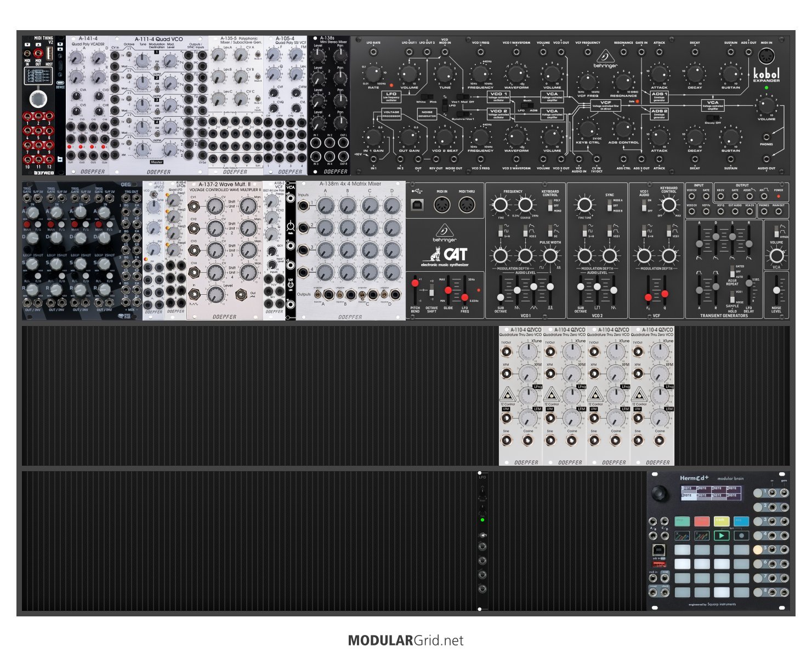This screenshot has width=812, height=652.
Task: Open the ModularGrid.net link
Action: point(406,640)
